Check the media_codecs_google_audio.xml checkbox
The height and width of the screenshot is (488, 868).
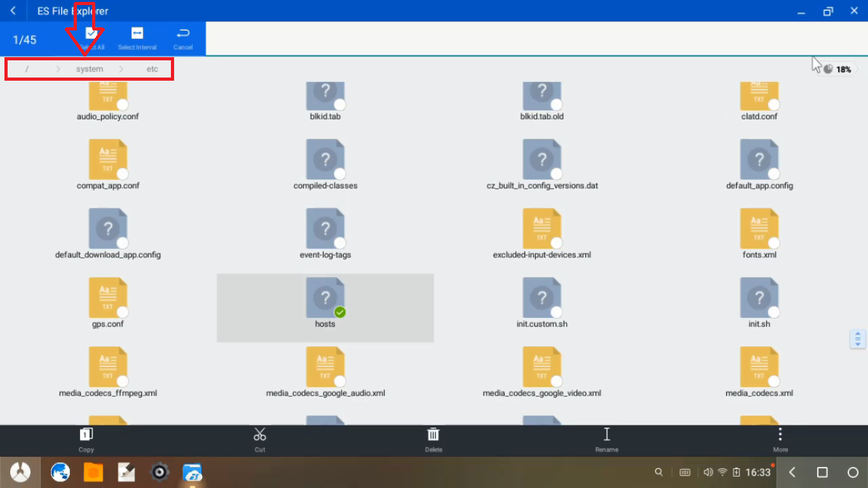pyautogui.click(x=340, y=381)
